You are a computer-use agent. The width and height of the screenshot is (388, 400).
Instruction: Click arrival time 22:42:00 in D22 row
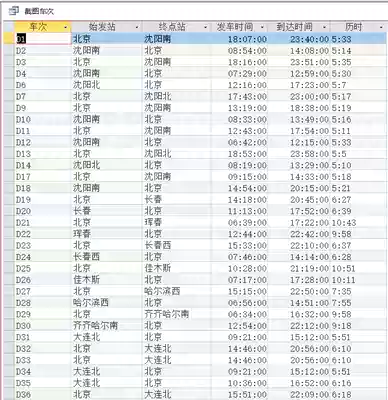309,234
